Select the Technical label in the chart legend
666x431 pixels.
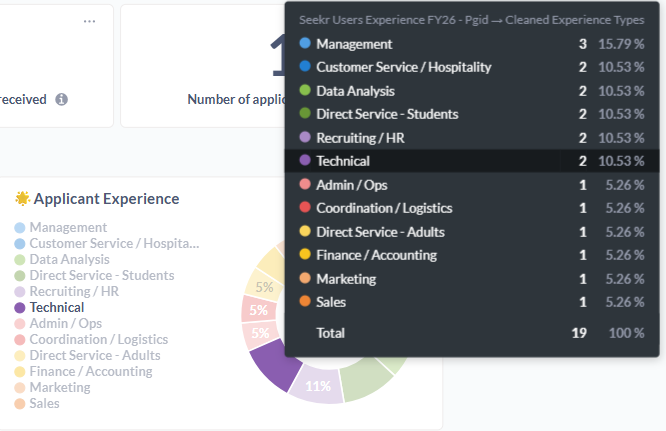pyautogui.click(x=59, y=308)
